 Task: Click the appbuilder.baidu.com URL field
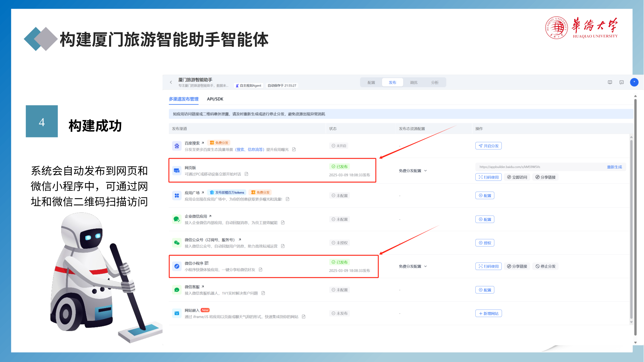point(541,167)
